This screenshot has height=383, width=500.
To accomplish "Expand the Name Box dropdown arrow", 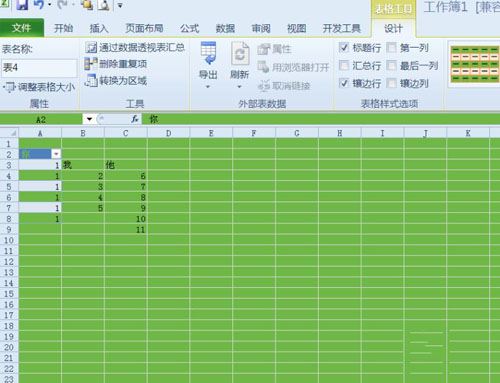I will 89,119.
